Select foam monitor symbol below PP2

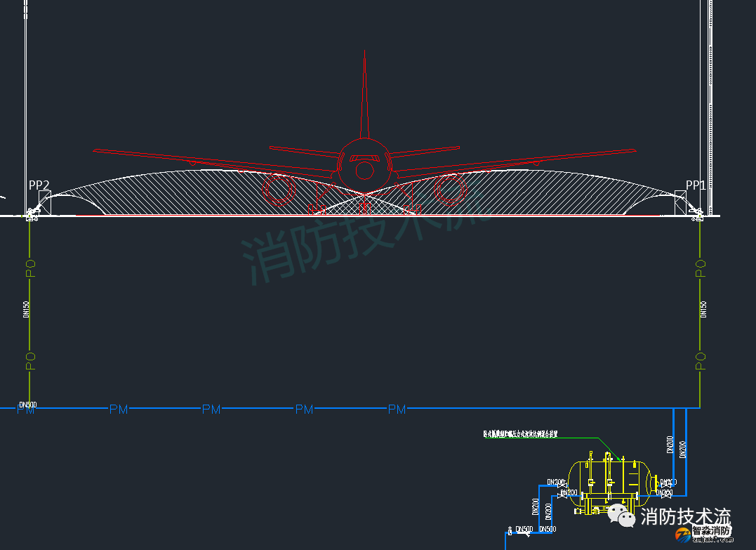coord(32,214)
